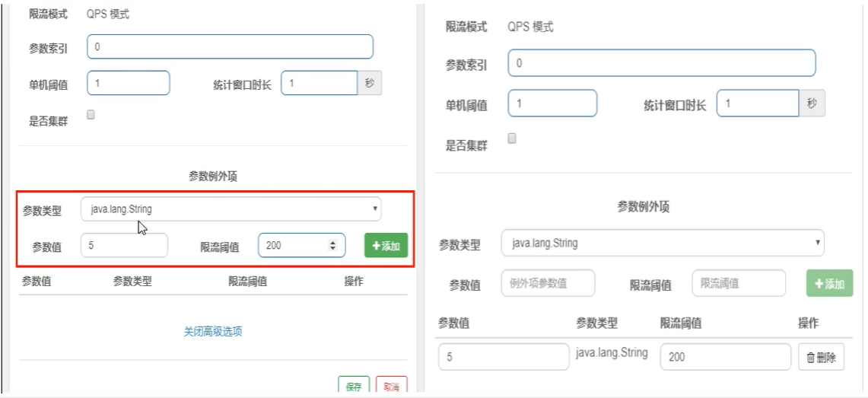Focus right panel 参数索引 input field
868x398 pixels.
tap(662, 62)
